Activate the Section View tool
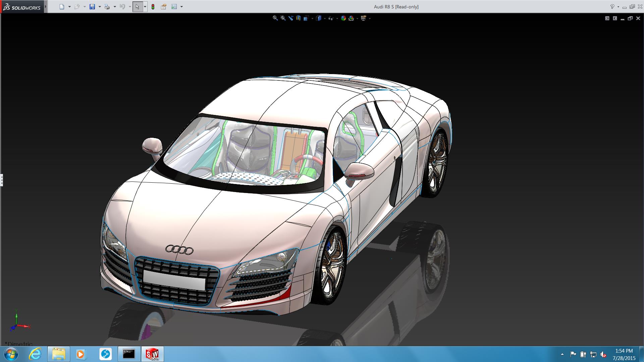 pyautogui.click(x=298, y=18)
